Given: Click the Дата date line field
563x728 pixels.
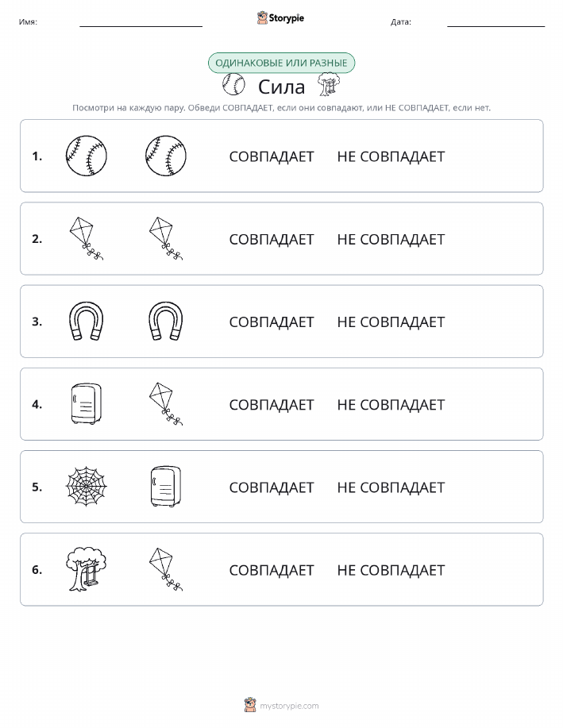Looking at the screenshot, I should pyautogui.click(x=496, y=21).
